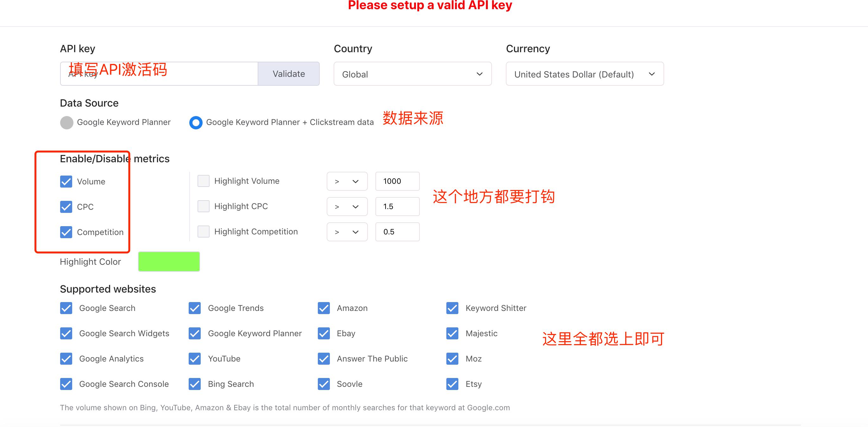Enable Highlight CPC
Viewport: 868px width, 427px height.
203,206
